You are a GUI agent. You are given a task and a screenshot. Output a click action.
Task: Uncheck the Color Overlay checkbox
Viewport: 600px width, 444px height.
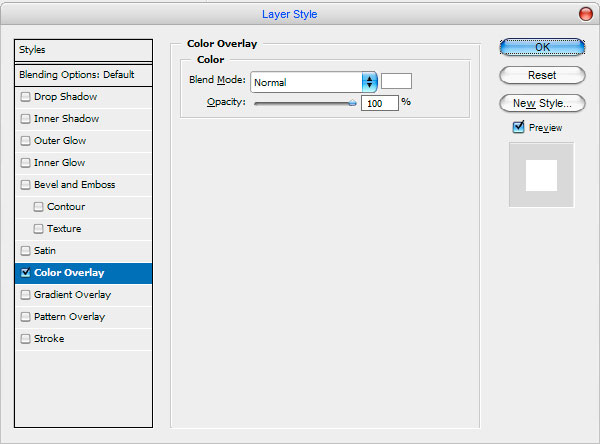tap(25, 273)
